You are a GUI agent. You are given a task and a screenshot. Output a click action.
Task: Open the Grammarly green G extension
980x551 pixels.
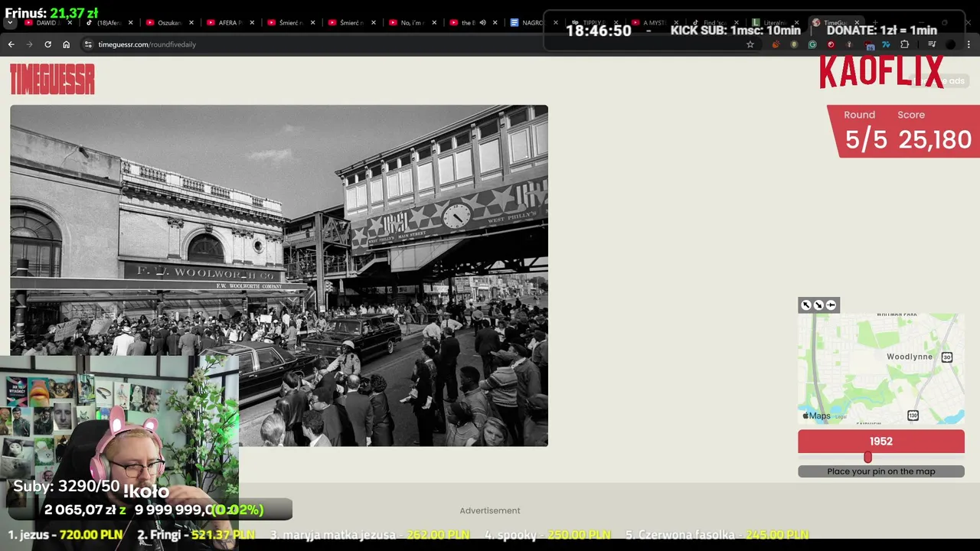(812, 44)
